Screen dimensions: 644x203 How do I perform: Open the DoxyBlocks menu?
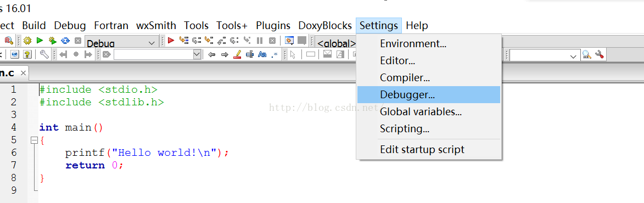325,25
